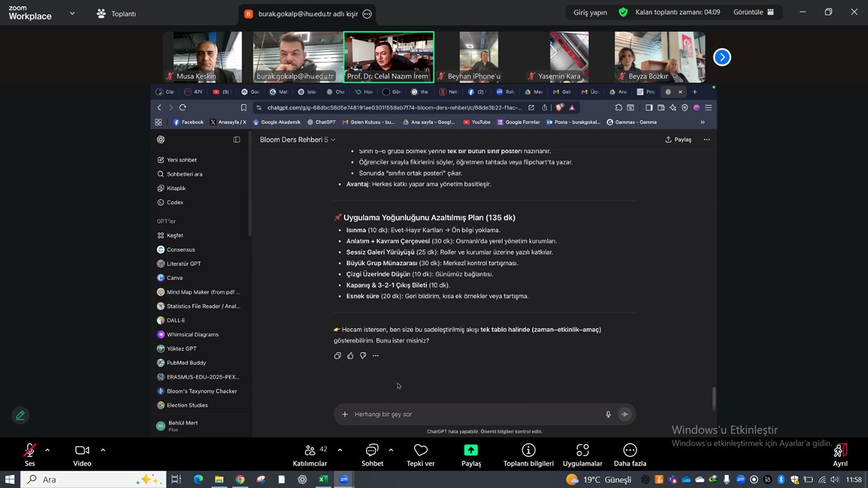The height and width of the screenshot is (488, 868).
Task: Show next participants with the blue arrow
Action: tap(722, 58)
